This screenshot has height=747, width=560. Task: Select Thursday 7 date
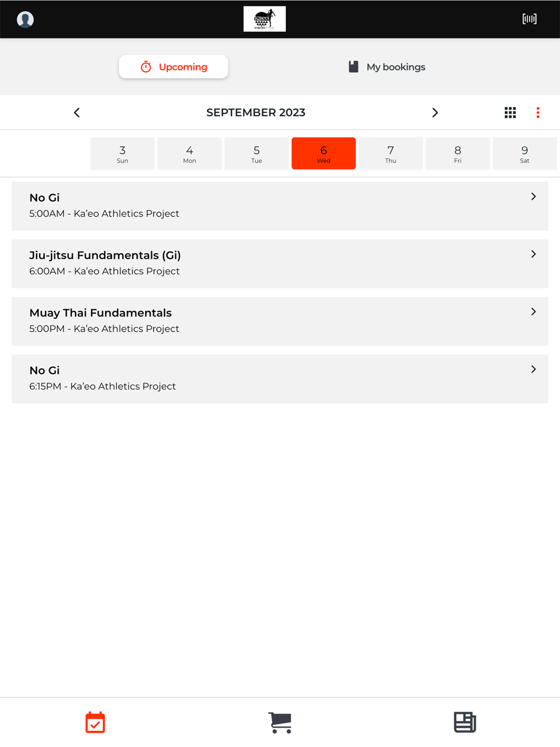click(x=391, y=153)
